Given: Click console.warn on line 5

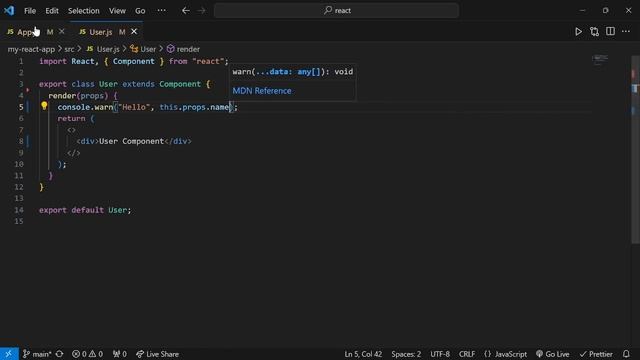Looking at the screenshot, I should (85, 107).
